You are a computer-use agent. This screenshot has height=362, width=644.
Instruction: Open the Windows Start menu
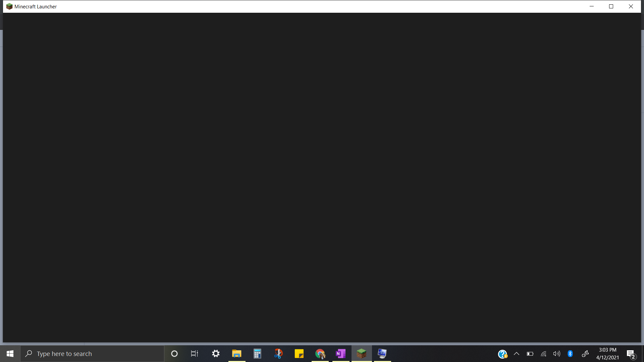pyautogui.click(x=10, y=354)
